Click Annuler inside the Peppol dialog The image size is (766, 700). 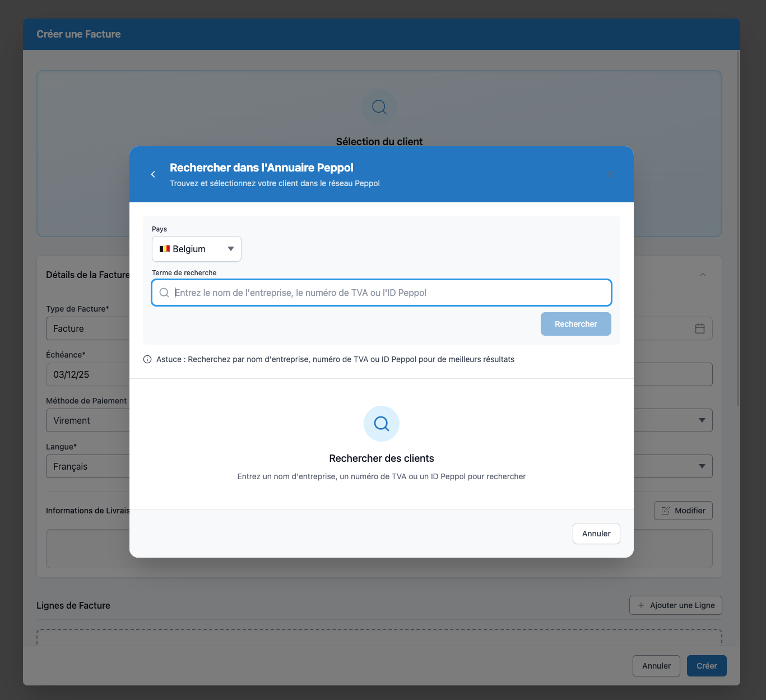coord(596,533)
